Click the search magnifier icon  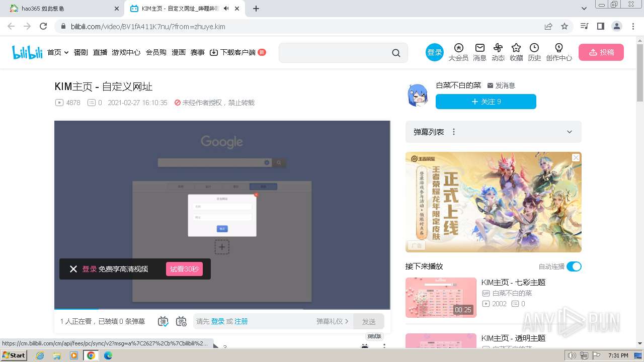(x=396, y=53)
